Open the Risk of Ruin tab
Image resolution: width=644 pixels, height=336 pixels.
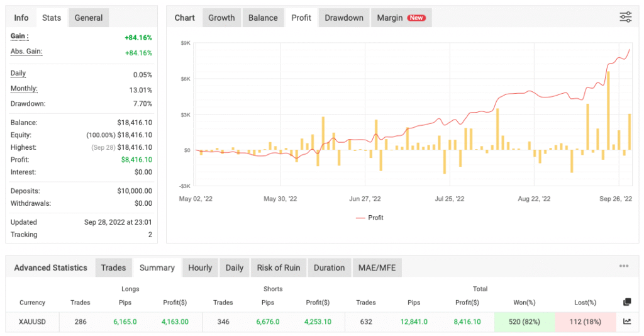pyautogui.click(x=279, y=267)
